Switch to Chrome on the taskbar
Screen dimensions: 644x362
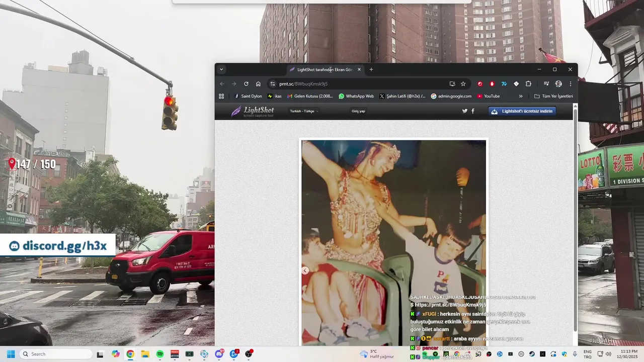click(x=130, y=354)
